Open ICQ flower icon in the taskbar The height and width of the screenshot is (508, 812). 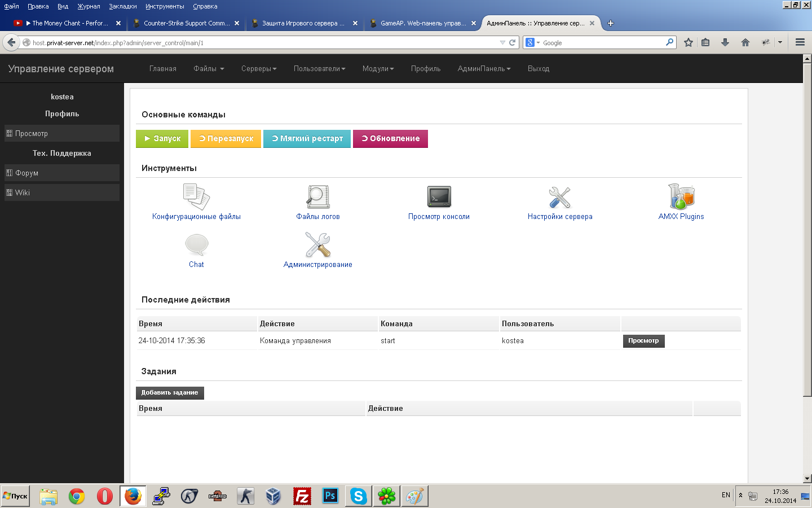tap(387, 496)
